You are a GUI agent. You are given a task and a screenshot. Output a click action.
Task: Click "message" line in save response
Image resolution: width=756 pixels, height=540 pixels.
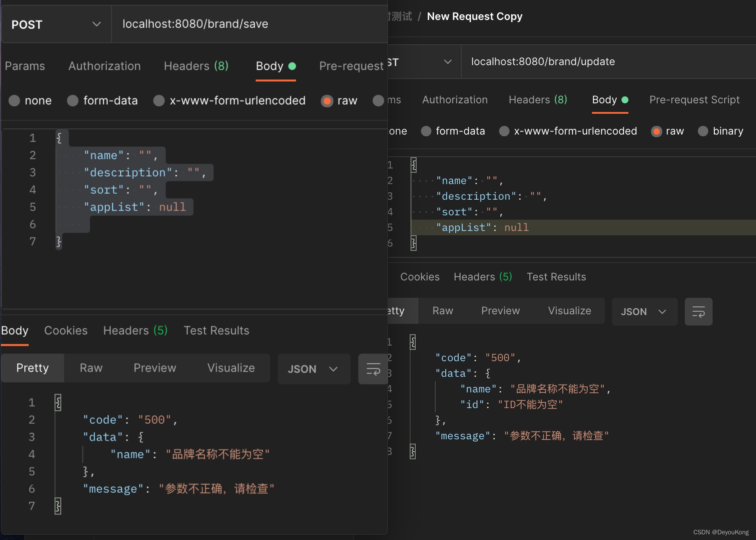[x=178, y=489]
